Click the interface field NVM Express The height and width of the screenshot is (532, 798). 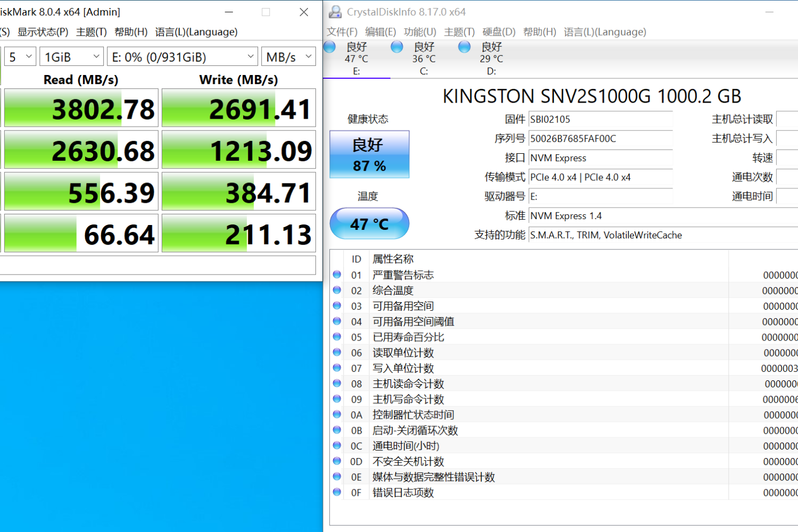601,158
